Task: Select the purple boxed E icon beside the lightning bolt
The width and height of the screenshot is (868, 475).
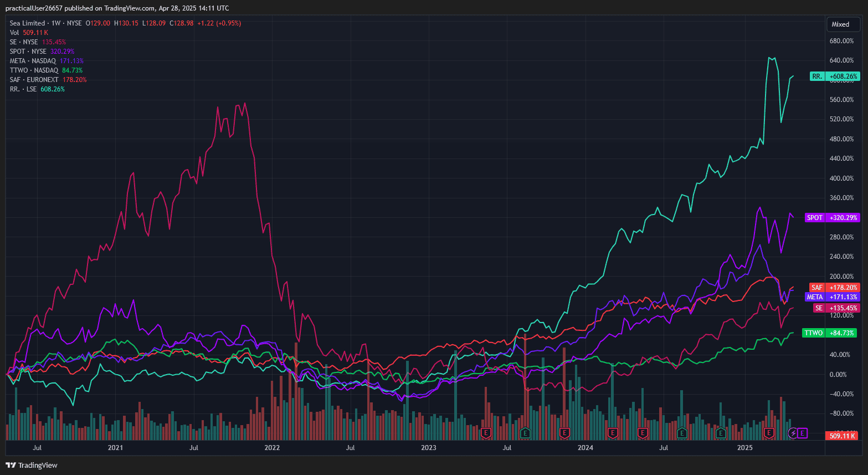Action: 802,433
